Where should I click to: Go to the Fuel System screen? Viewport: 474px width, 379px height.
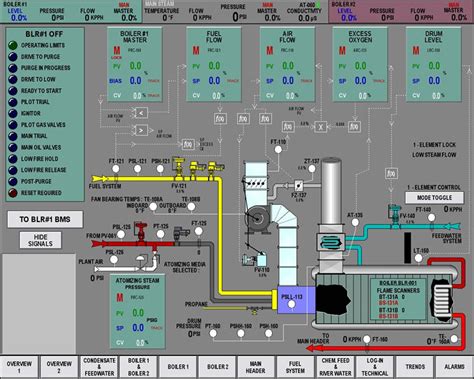295,367
